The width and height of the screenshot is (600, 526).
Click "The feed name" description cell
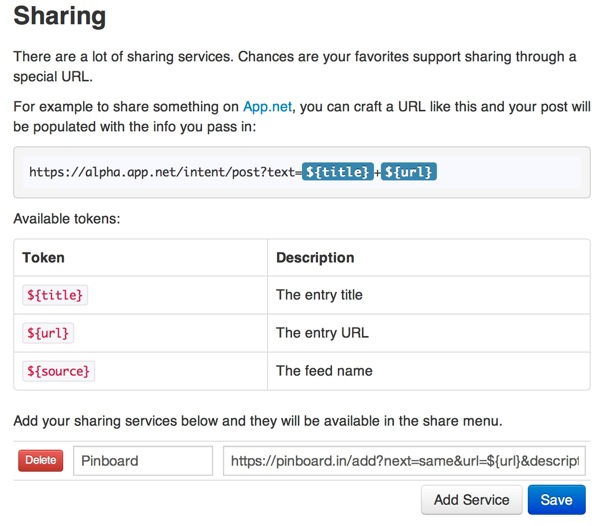(x=324, y=371)
